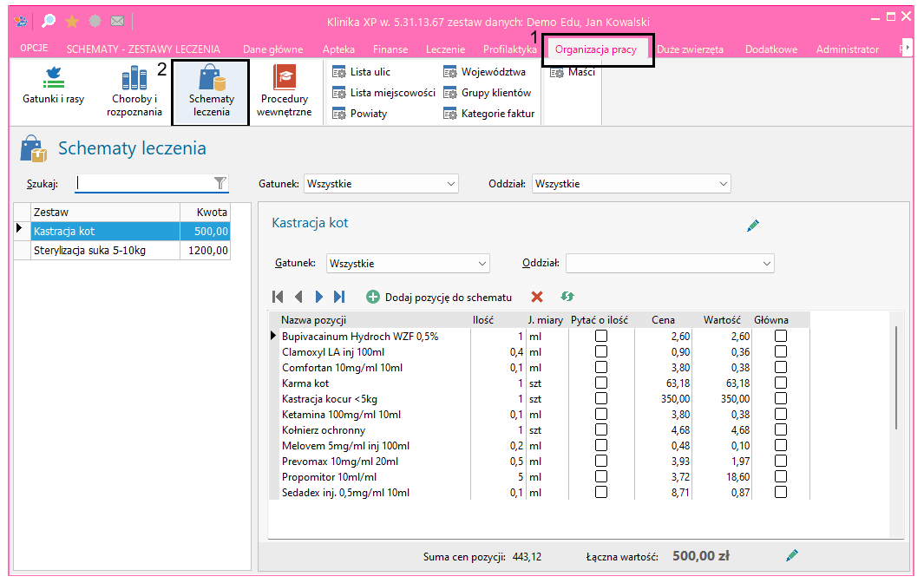Open the OPCJE menu
This screenshot has width=924, height=583.
[x=34, y=49]
